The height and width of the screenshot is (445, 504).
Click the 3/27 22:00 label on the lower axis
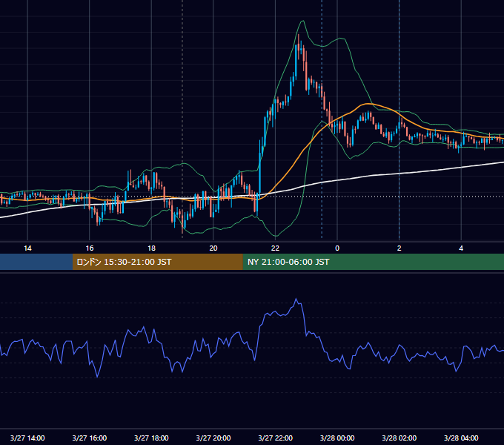(276, 438)
